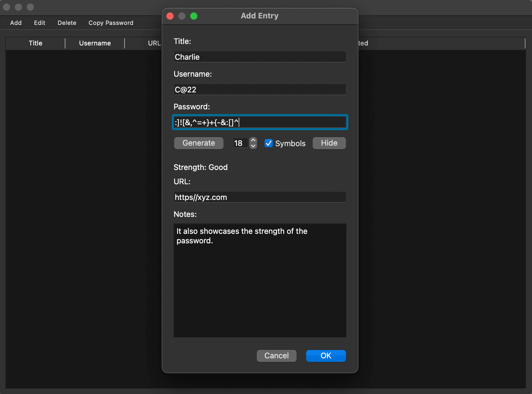Close the Add Entry dialog window
This screenshot has height=394, width=532.
tap(170, 16)
